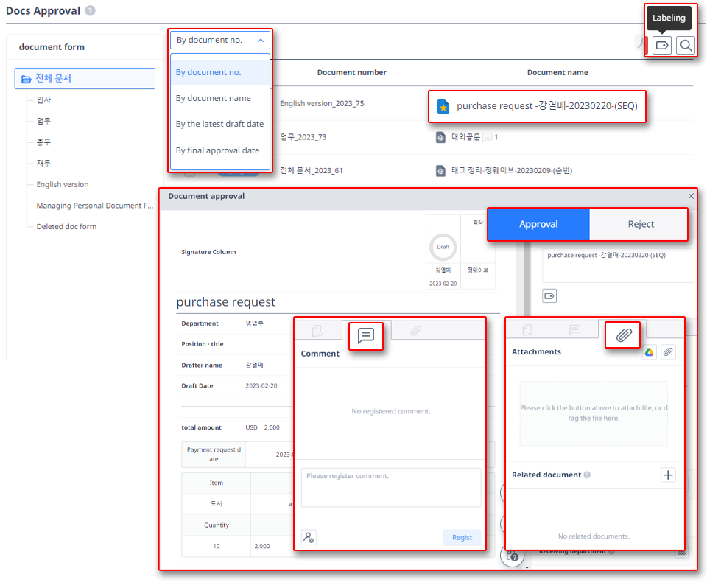Select the paperclip attachments tab icon

[x=624, y=335]
